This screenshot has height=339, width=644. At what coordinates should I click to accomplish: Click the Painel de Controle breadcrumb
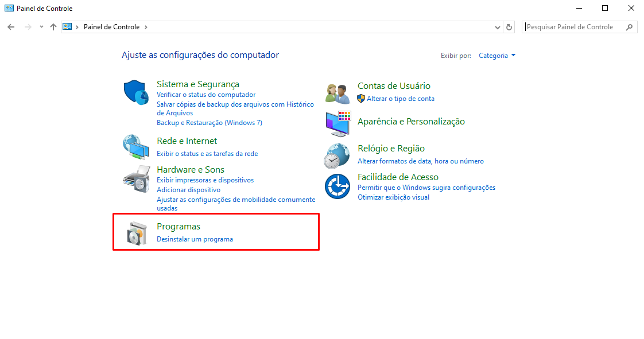[x=112, y=27]
